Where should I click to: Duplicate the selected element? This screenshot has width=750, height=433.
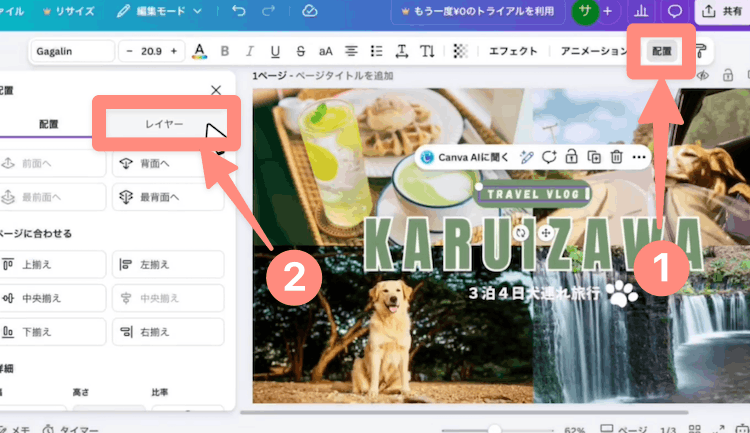tap(594, 157)
